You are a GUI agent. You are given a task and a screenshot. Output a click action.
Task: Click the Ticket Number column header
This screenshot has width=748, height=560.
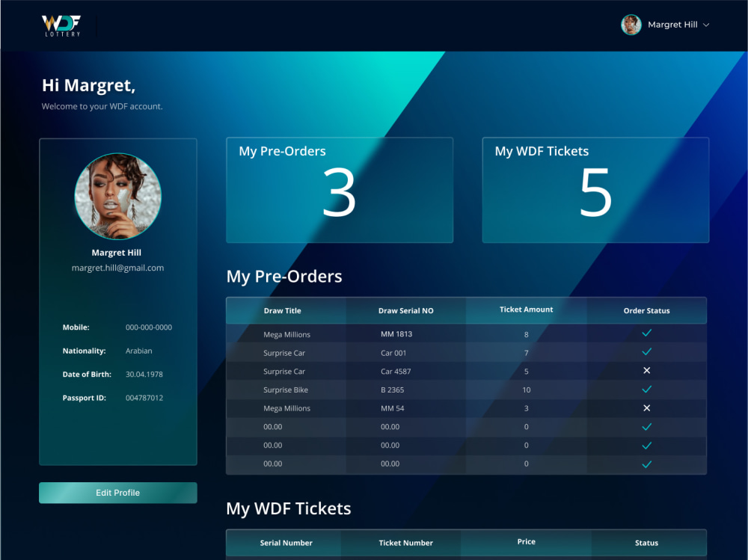pos(406,543)
